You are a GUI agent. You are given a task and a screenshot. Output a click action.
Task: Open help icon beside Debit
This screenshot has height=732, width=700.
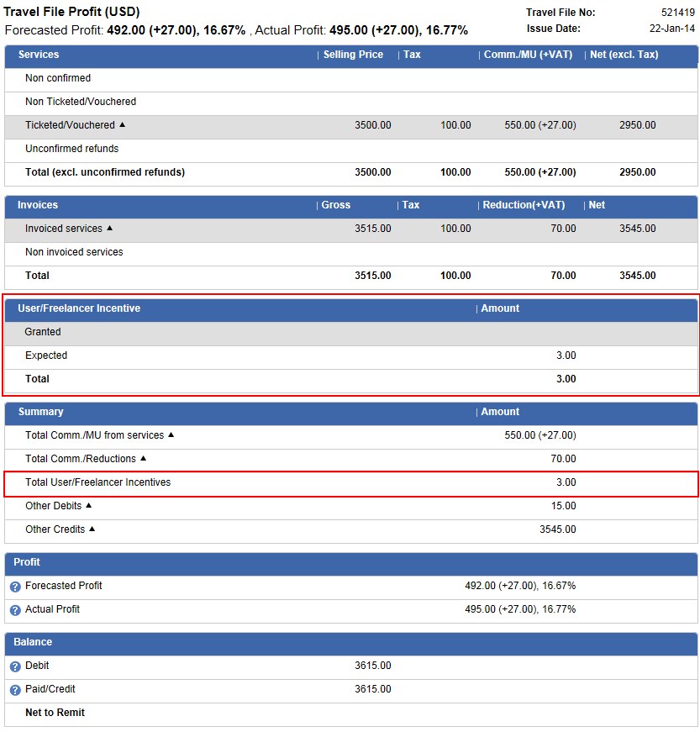(15, 666)
